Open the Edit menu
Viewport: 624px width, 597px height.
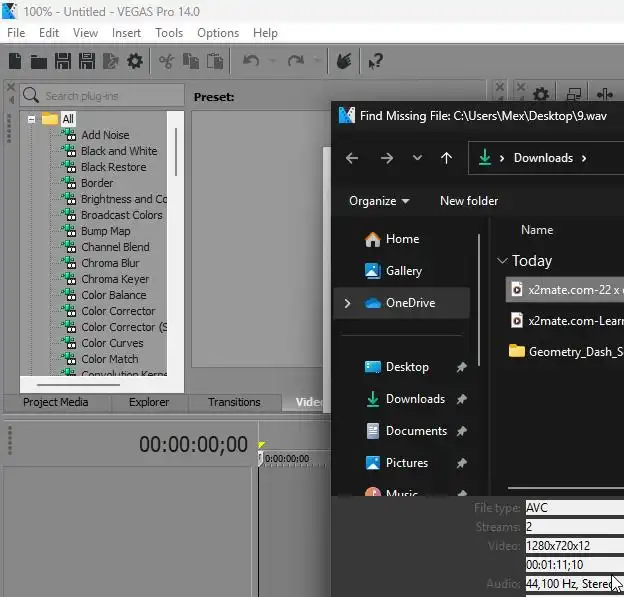[x=49, y=33]
